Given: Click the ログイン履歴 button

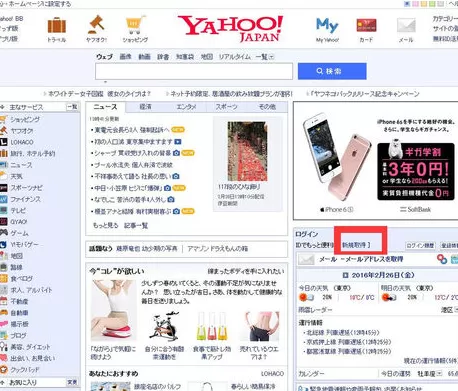Looking at the screenshot, I should [420, 245].
